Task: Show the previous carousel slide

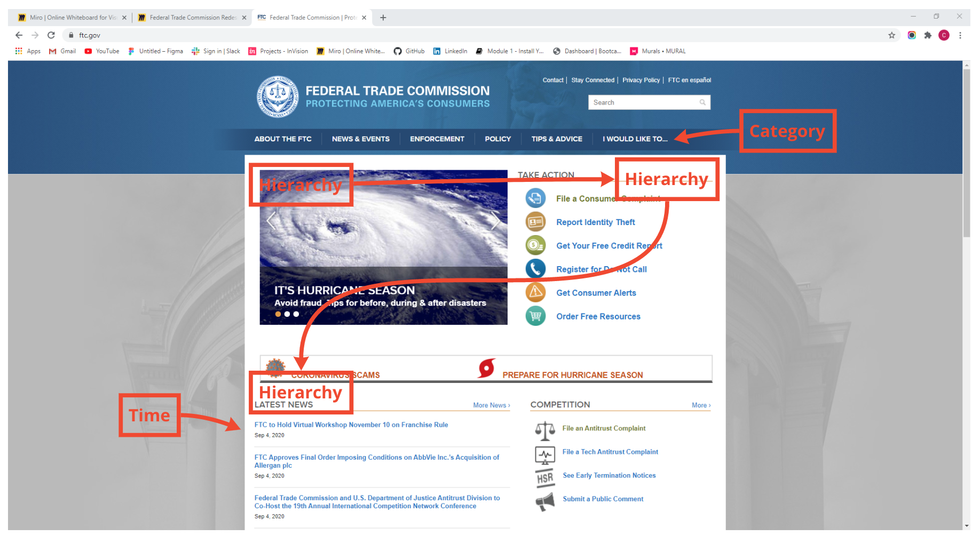Action: [x=271, y=220]
